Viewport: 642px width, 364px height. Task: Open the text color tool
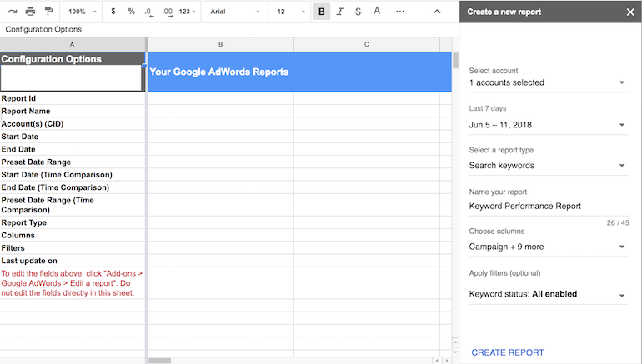click(x=377, y=12)
